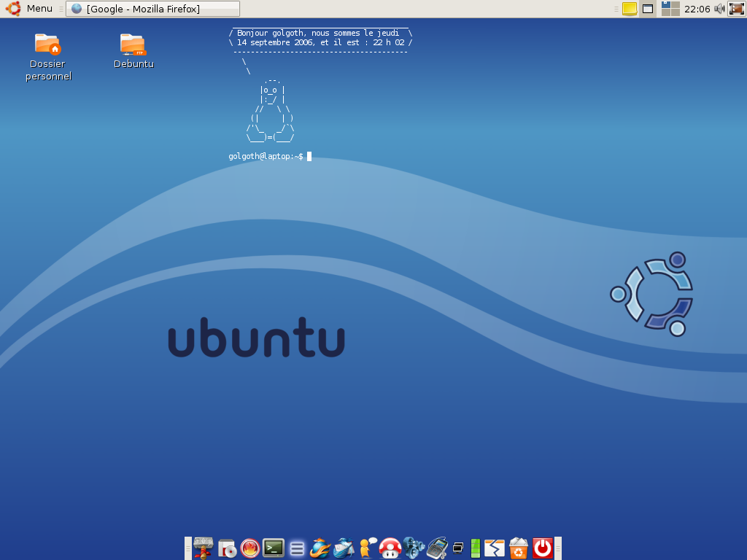Open Dossier personnel folder icon

click(47, 57)
